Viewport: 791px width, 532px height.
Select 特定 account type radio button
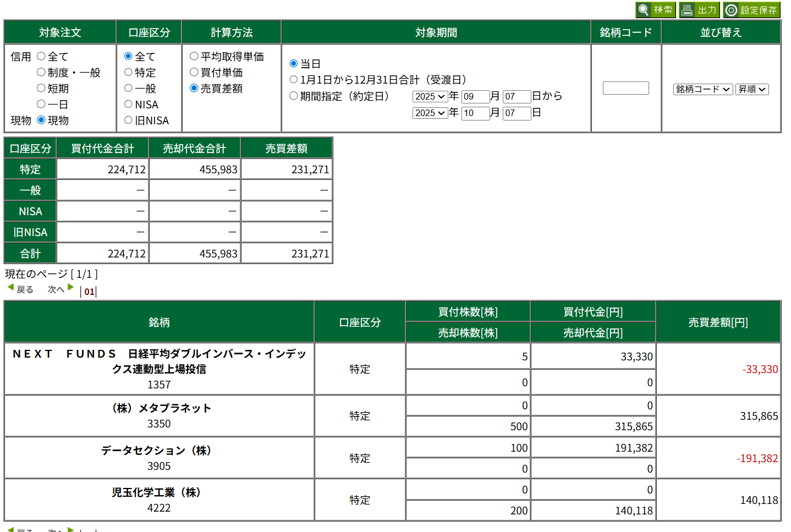(x=128, y=72)
